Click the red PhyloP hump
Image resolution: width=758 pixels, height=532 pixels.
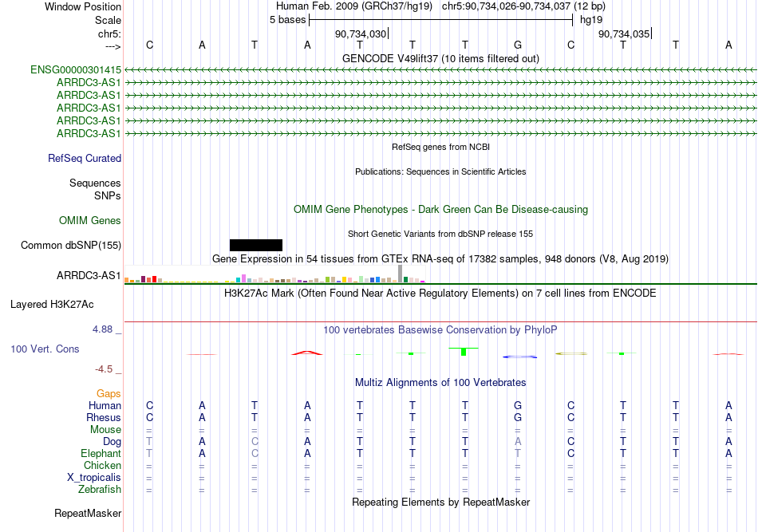pyautogui.click(x=307, y=353)
